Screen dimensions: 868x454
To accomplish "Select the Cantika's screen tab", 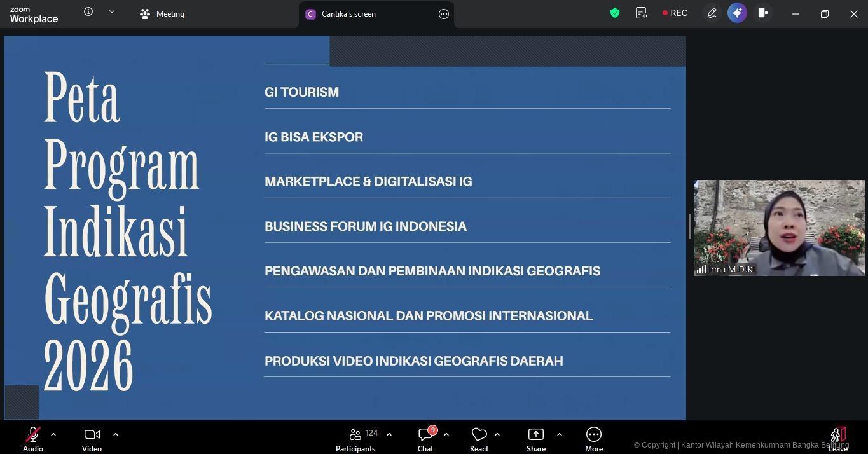I will pyautogui.click(x=348, y=14).
